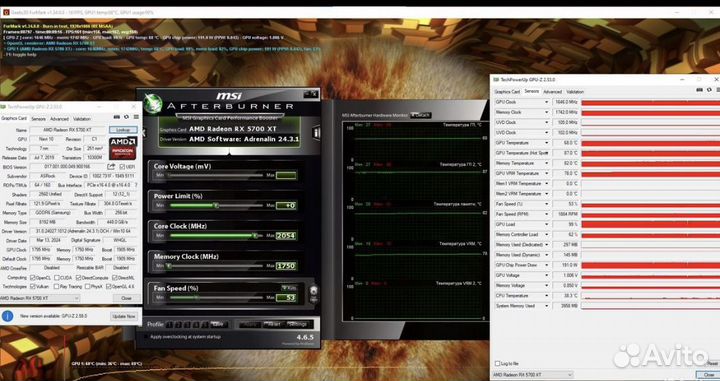The image size is (720, 381).
Task: Toggle PhysX checkbox in GPU-Z
Action: pos(87,286)
